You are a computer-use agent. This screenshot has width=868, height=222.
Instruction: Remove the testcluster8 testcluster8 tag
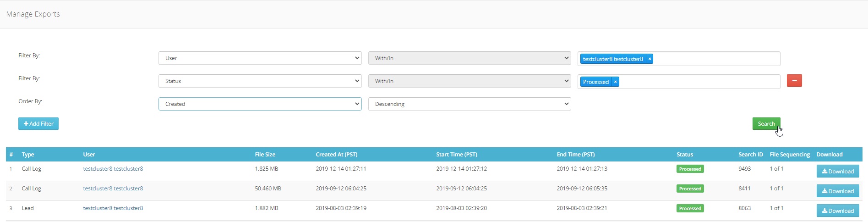coord(650,59)
